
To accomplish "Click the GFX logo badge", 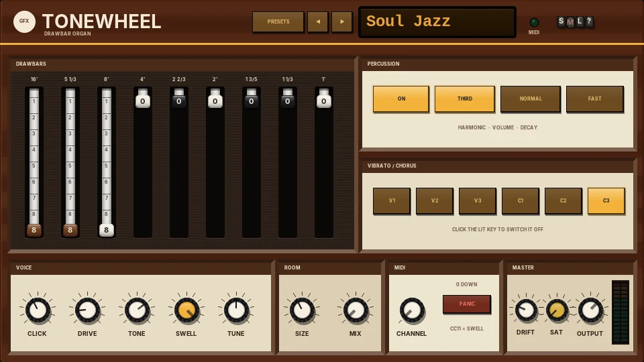I will point(24,21).
